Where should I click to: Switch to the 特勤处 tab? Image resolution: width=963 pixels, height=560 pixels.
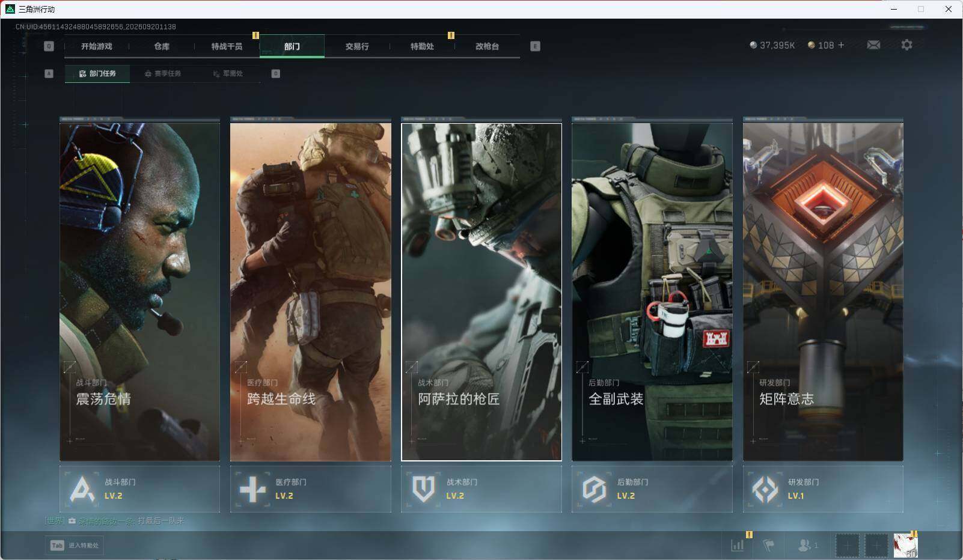click(x=422, y=46)
